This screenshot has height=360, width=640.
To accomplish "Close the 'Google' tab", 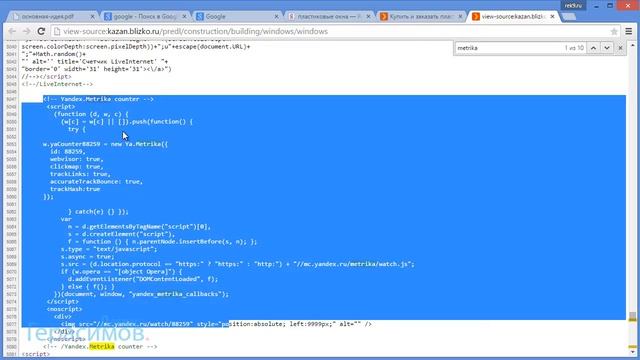I will click(x=276, y=17).
